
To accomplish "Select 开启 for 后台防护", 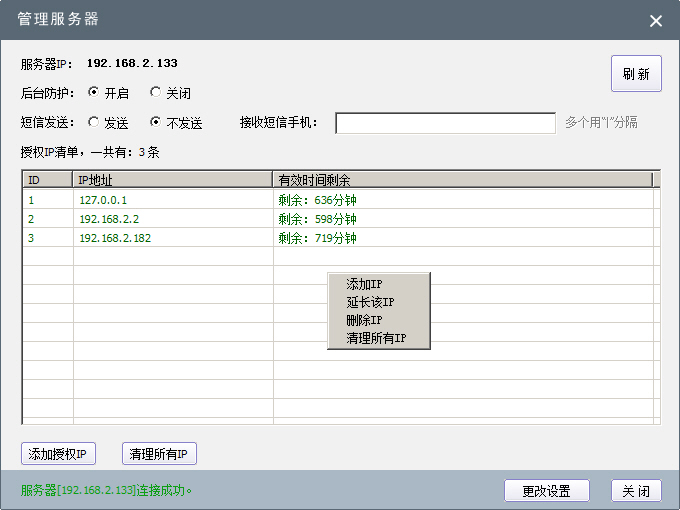I will pyautogui.click(x=94, y=93).
